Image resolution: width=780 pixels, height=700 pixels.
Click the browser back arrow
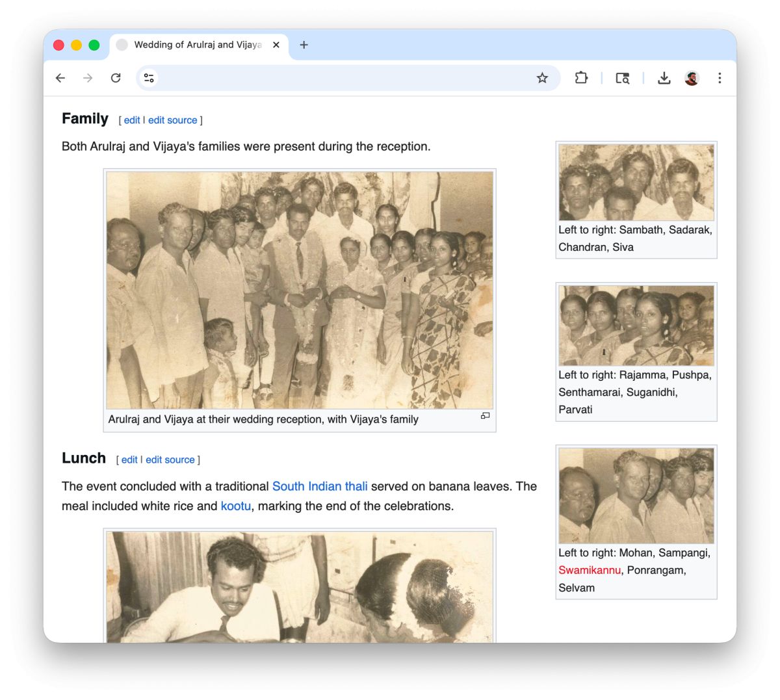click(x=60, y=78)
